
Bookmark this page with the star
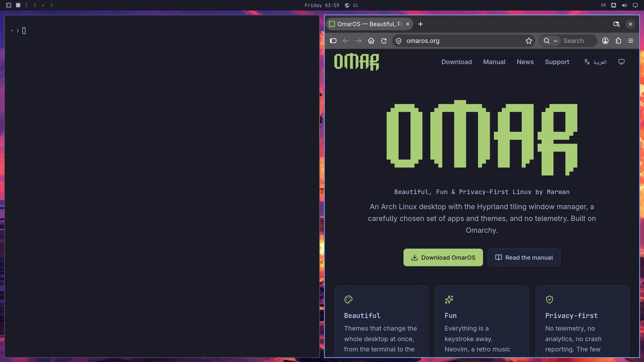click(529, 41)
